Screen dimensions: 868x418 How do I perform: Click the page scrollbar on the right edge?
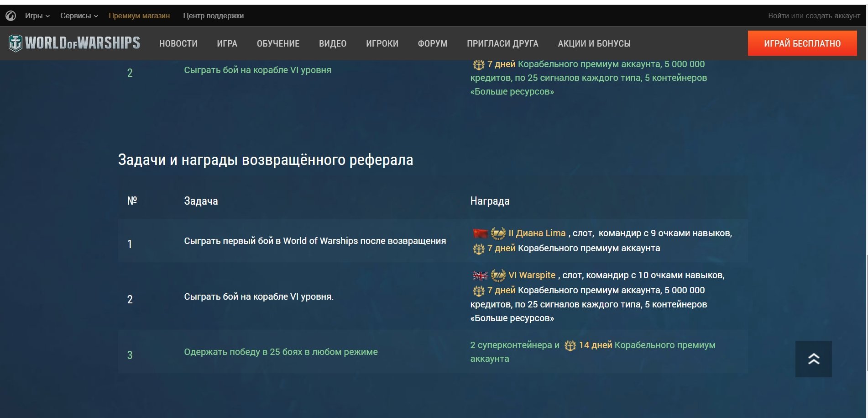pyautogui.click(x=866, y=313)
